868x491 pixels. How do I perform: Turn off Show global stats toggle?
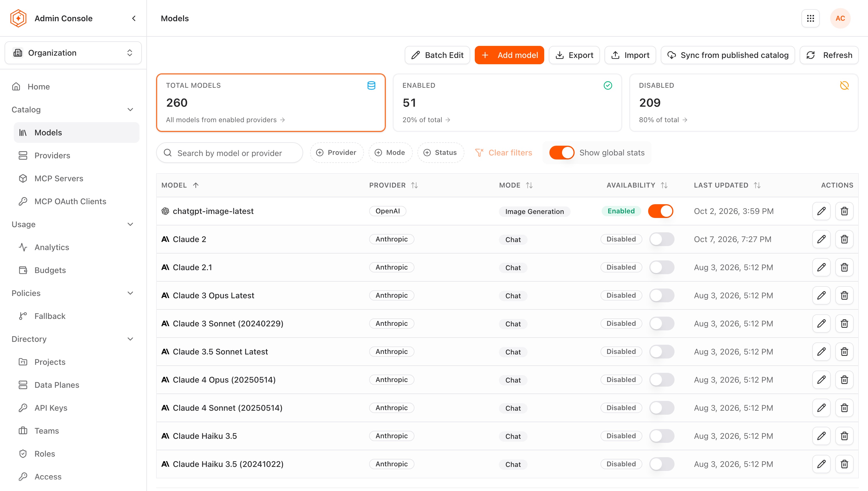point(561,153)
